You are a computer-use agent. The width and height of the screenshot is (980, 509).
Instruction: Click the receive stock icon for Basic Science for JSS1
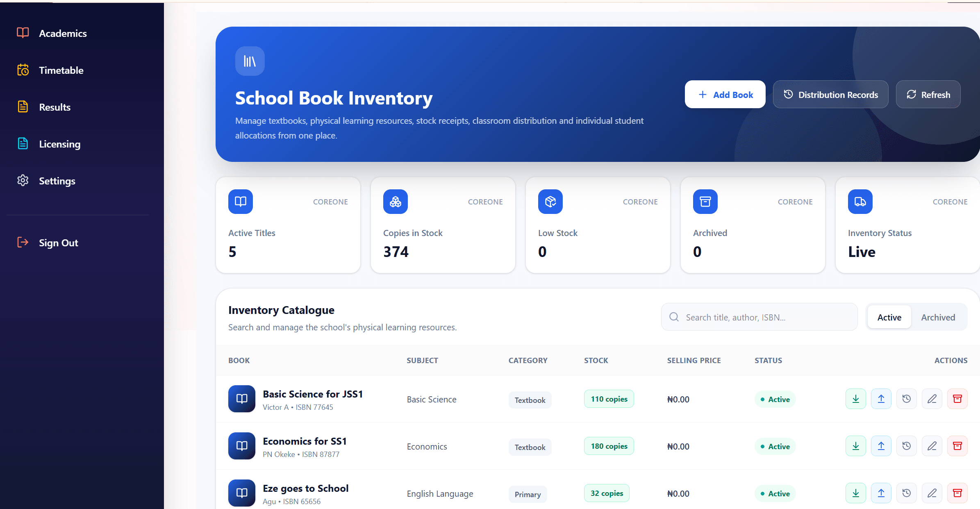(x=856, y=399)
